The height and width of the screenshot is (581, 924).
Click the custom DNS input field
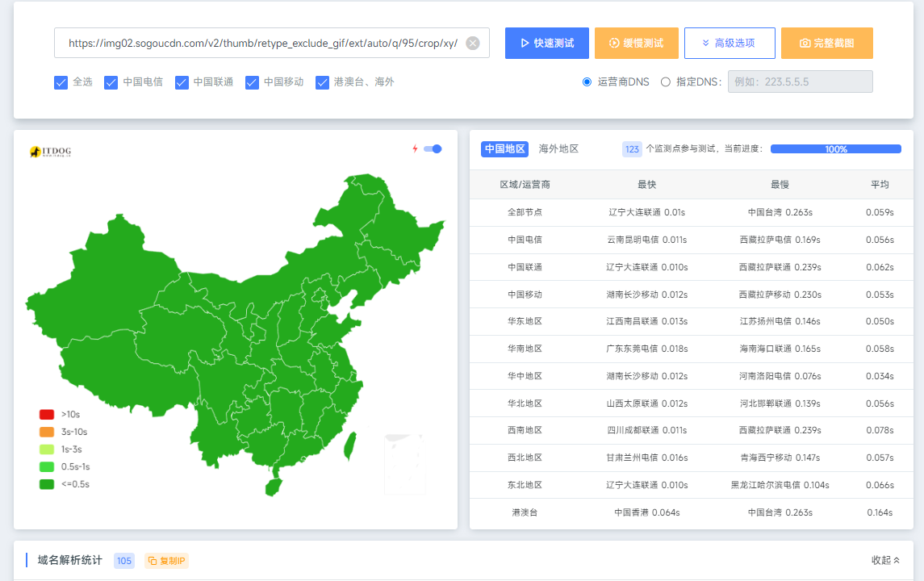point(800,82)
